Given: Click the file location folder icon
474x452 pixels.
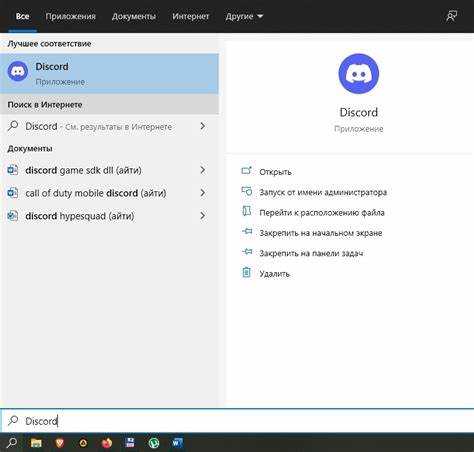Looking at the screenshot, I should tap(247, 211).
